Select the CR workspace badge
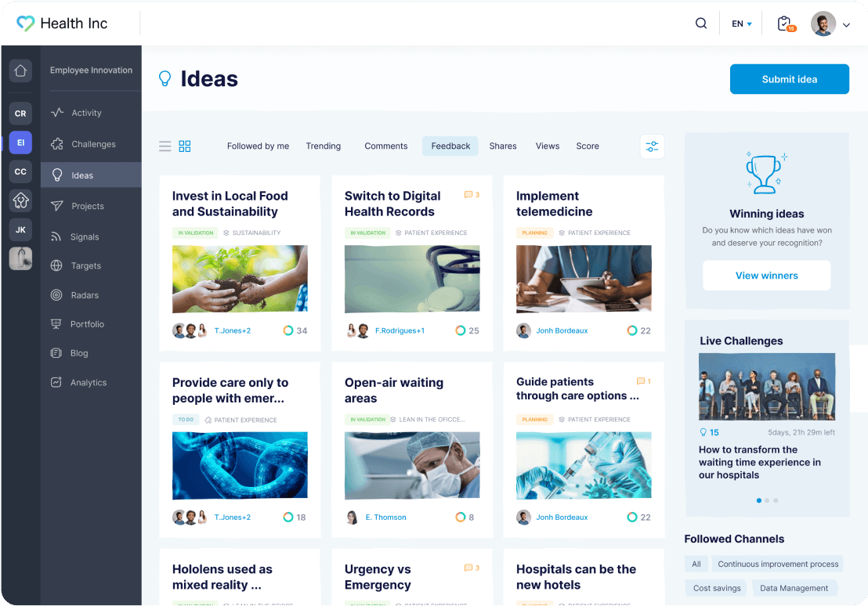Viewport: 868px width, 606px height. (x=20, y=114)
